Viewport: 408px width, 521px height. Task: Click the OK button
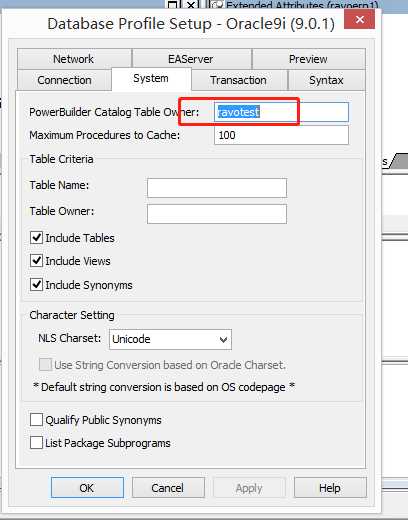pos(87,488)
